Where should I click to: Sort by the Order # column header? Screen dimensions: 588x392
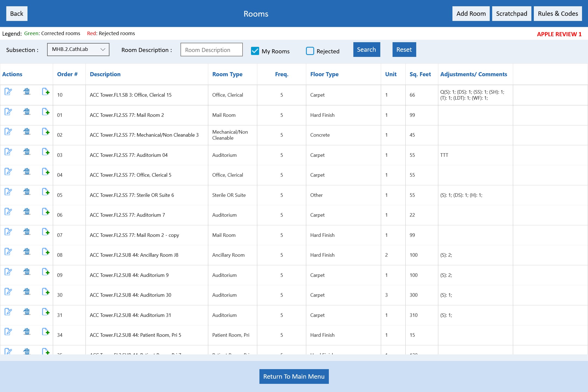tap(67, 74)
